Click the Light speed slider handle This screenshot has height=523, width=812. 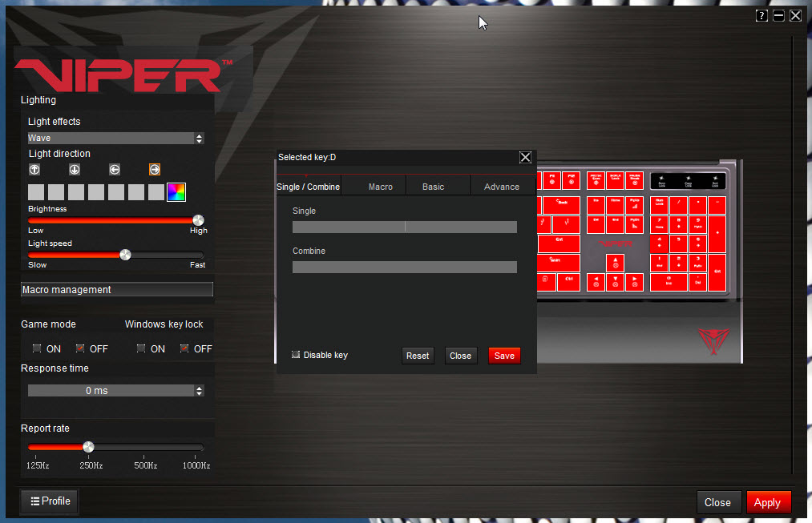pyautogui.click(x=125, y=255)
